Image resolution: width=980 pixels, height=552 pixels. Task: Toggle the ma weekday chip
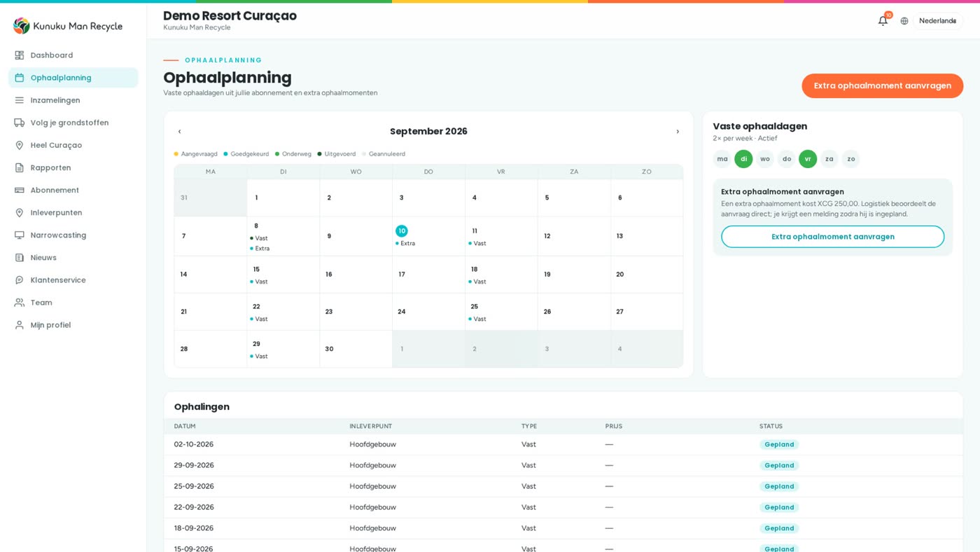[x=722, y=159]
